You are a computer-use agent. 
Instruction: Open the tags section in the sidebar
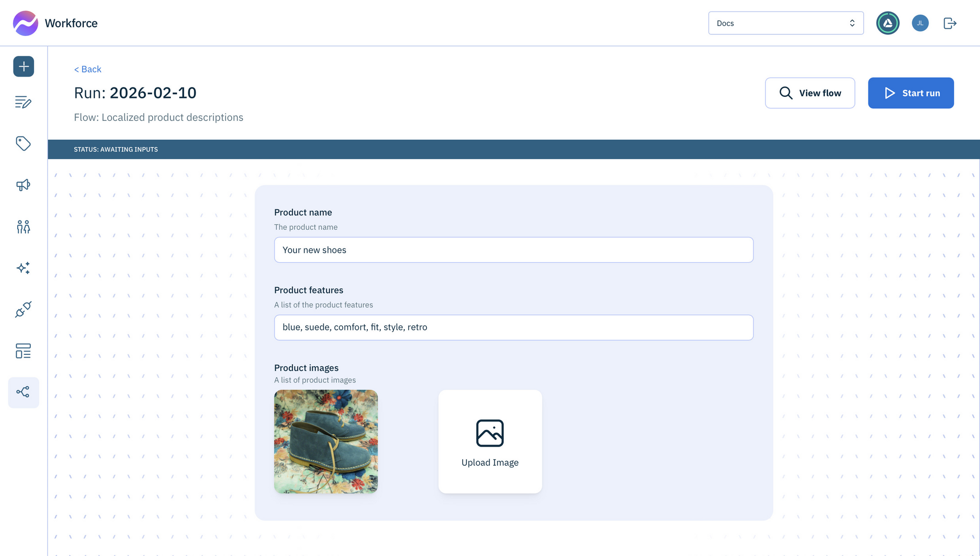pyautogui.click(x=23, y=143)
